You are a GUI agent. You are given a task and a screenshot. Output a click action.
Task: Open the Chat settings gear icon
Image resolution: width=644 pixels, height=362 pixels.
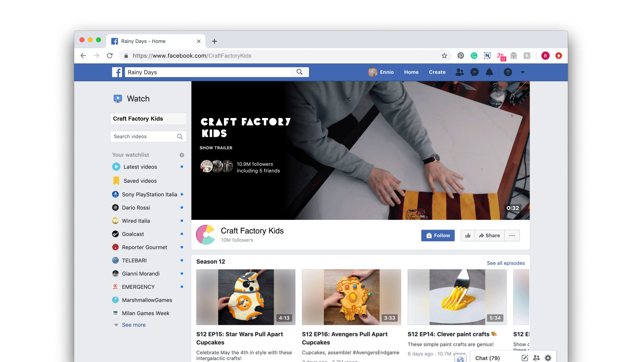pos(548,358)
